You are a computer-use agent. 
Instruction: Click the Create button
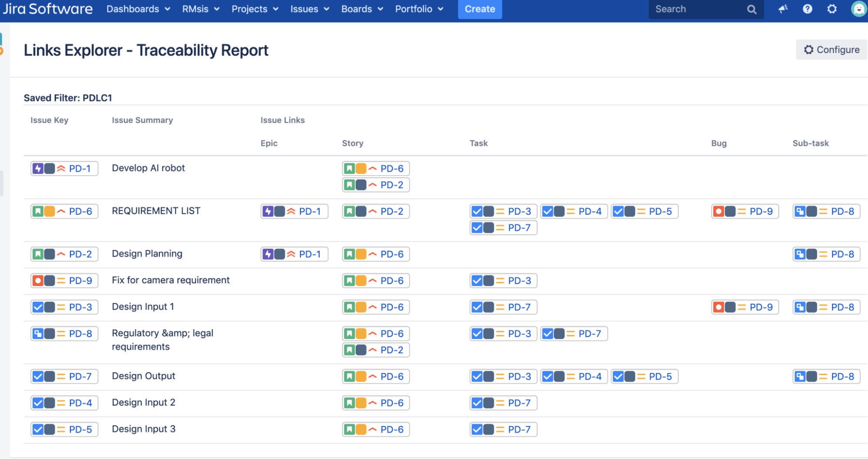click(x=479, y=9)
